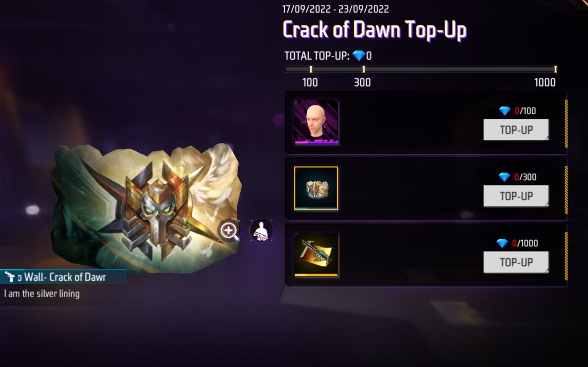Select the gold weapon loot crate thumbnail
This screenshot has width=588, height=367.
[x=316, y=255]
